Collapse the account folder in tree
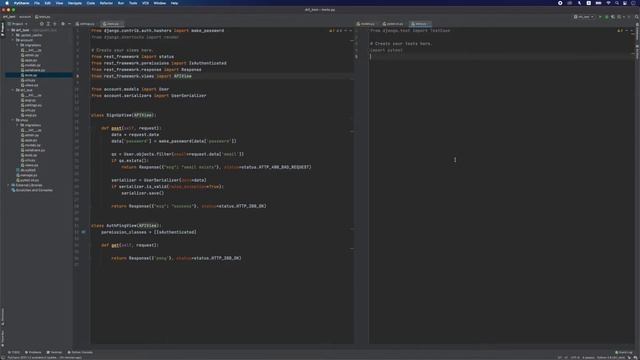The image size is (640, 360). 13,40
